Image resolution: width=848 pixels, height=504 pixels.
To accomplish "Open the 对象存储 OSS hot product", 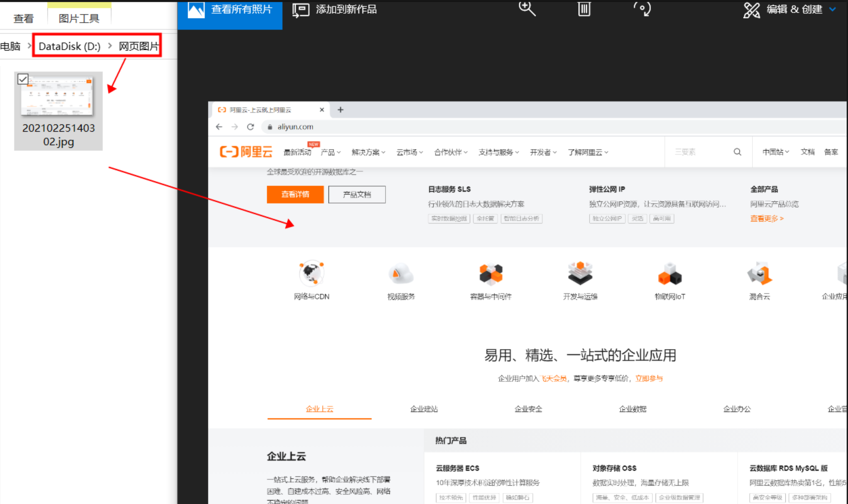I will 614,468.
